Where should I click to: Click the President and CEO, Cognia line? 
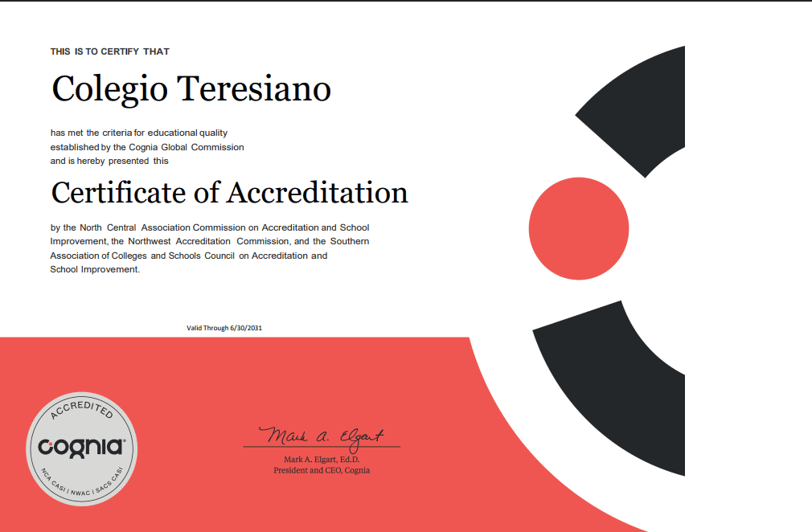[322, 470]
